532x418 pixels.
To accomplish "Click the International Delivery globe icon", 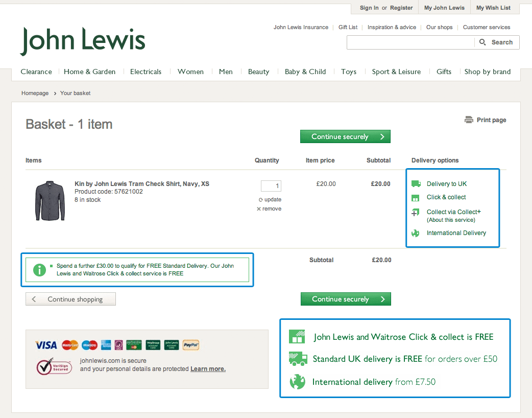I will point(416,233).
